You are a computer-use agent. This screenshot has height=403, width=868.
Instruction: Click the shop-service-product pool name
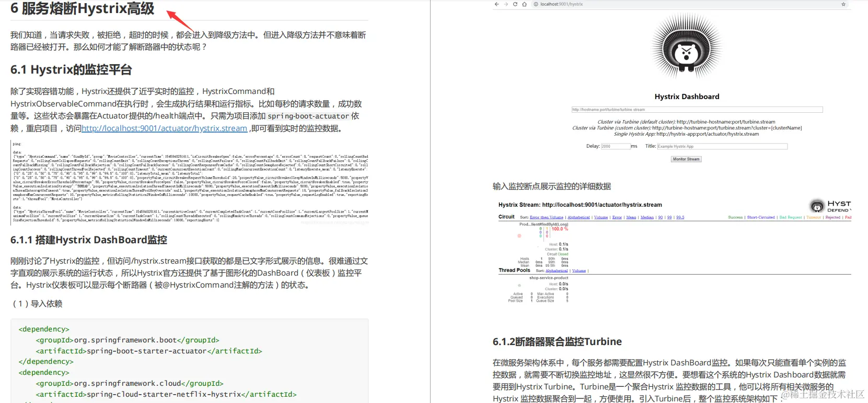point(549,278)
